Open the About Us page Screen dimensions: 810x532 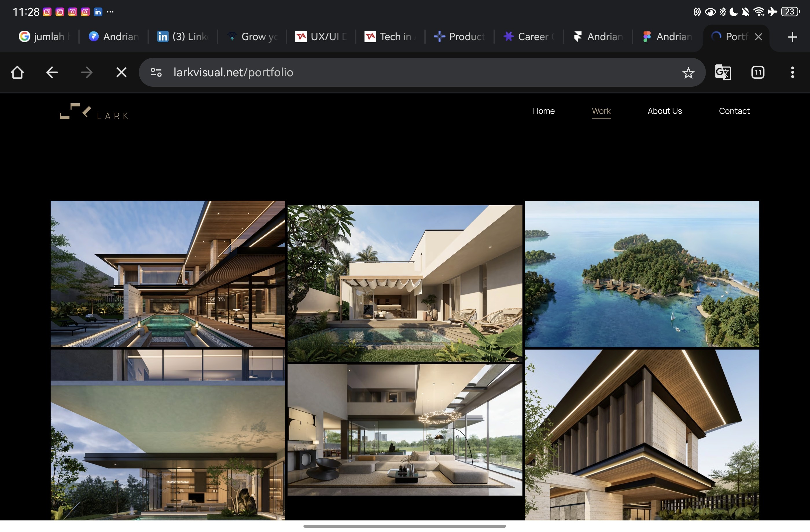664,111
